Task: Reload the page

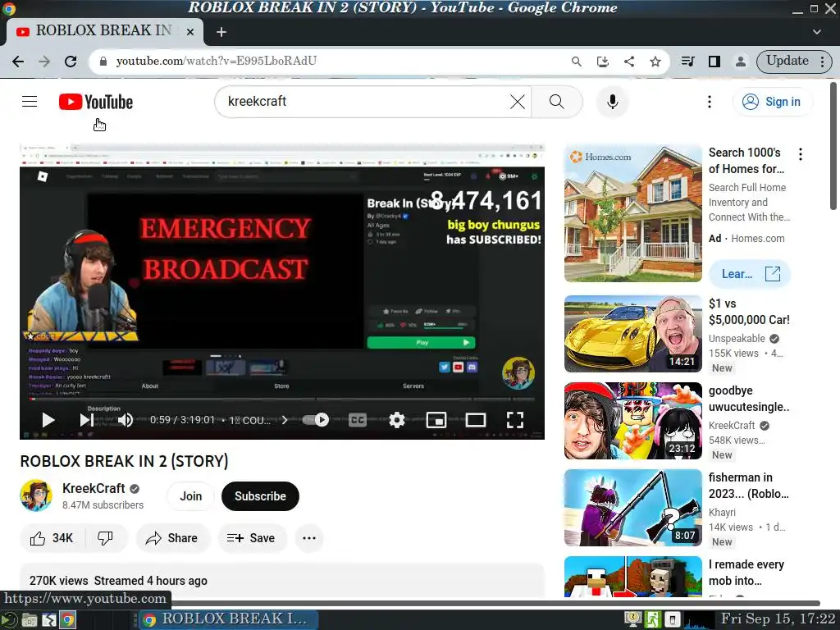Action: (71, 61)
